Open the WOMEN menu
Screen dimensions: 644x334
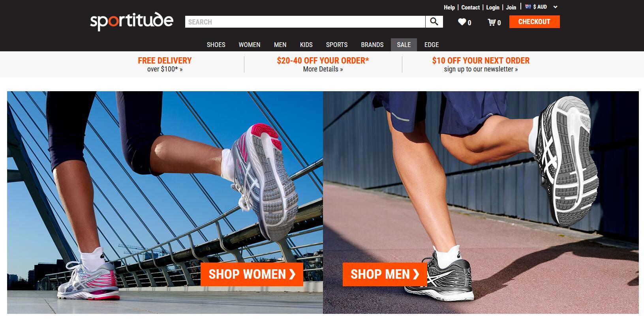pyautogui.click(x=250, y=45)
